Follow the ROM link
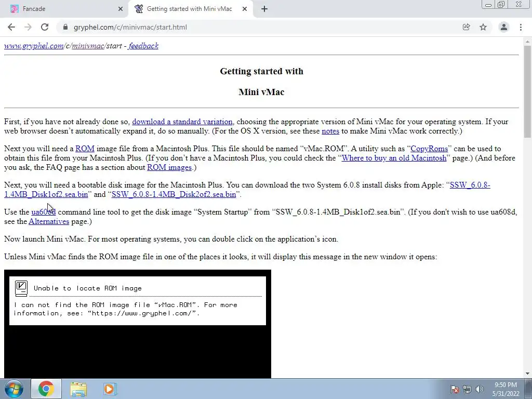 click(x=85, y=149)
